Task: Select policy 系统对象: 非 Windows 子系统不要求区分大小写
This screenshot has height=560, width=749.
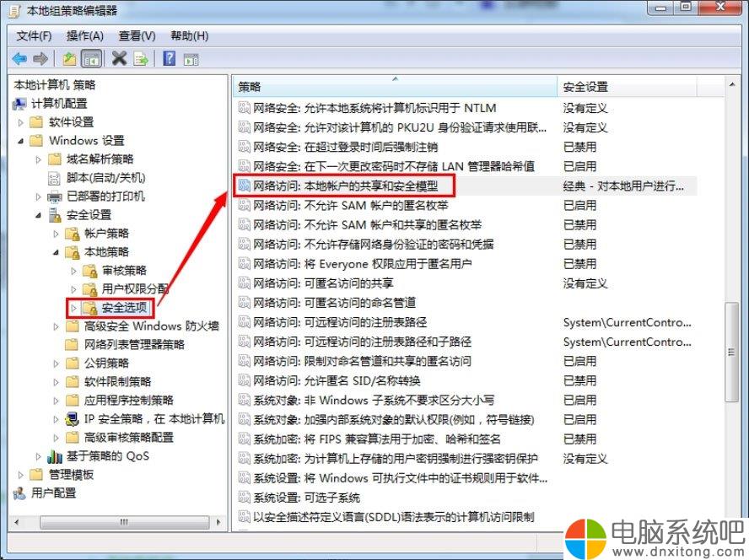Action: (x=374, y=400)
